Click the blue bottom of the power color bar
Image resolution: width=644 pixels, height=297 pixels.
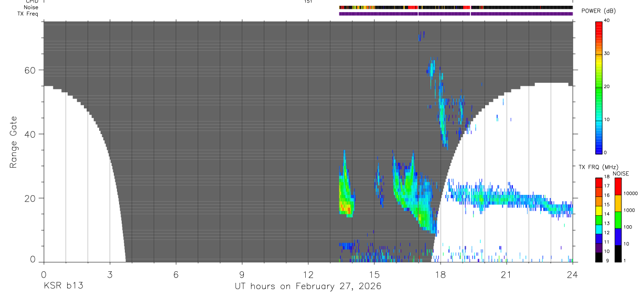point(598,147)
